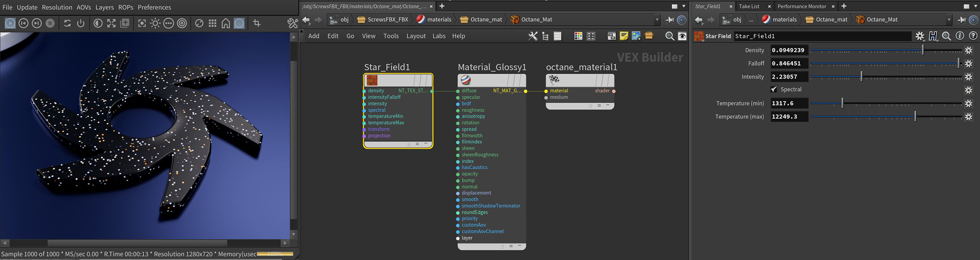
Task: Open the gear menu beside Star_Field1 name
Action: coord(919,36)
